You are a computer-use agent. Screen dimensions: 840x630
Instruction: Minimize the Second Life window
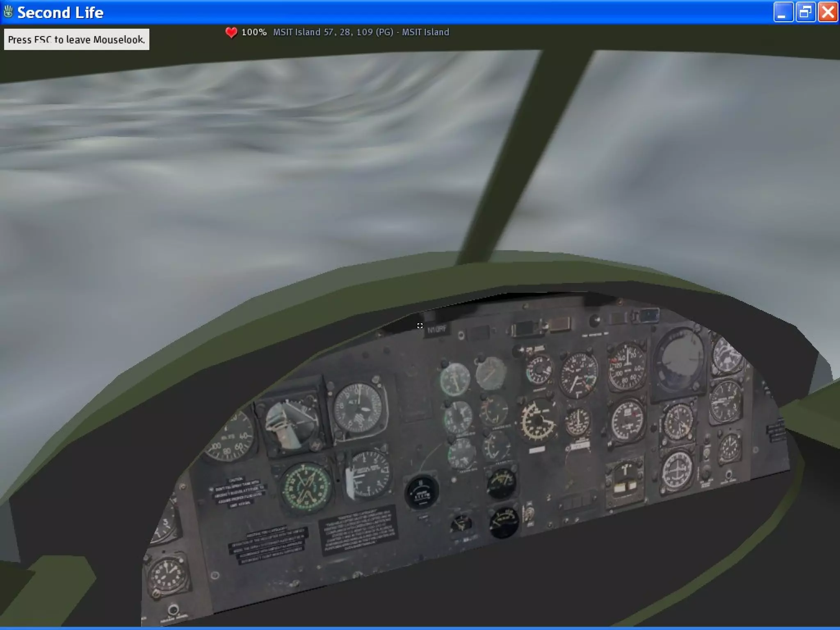[783, 12]
